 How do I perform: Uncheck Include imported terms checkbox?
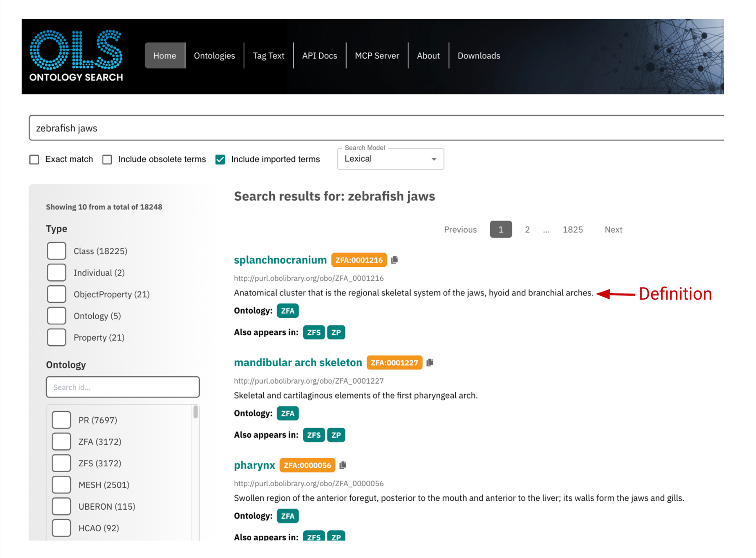[220, 160]
